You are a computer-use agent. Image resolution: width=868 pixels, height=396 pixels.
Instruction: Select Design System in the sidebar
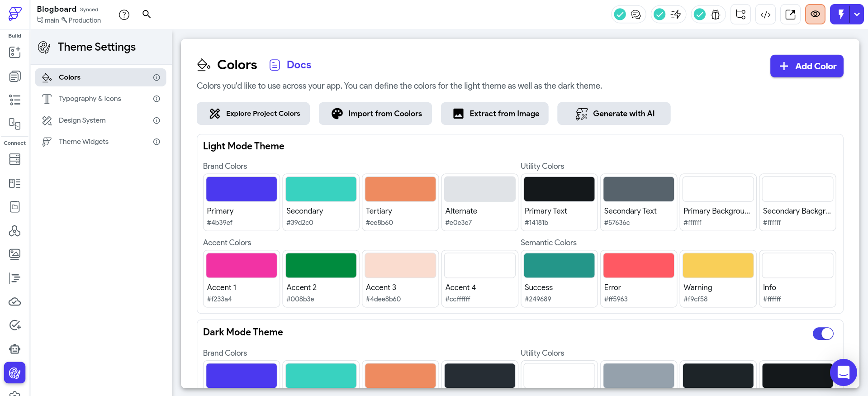[x=82, y=120]
